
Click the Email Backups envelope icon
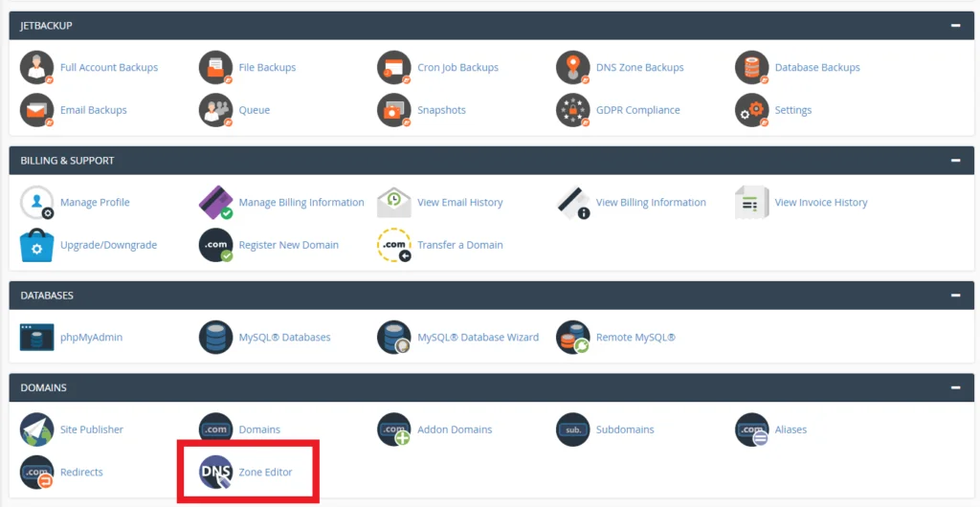click(x=37, y=110)
